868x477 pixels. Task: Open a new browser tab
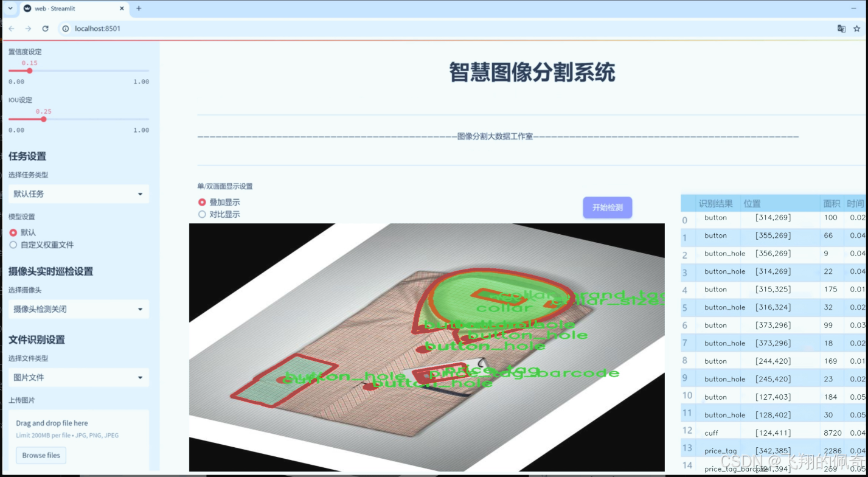click(139, 9)
